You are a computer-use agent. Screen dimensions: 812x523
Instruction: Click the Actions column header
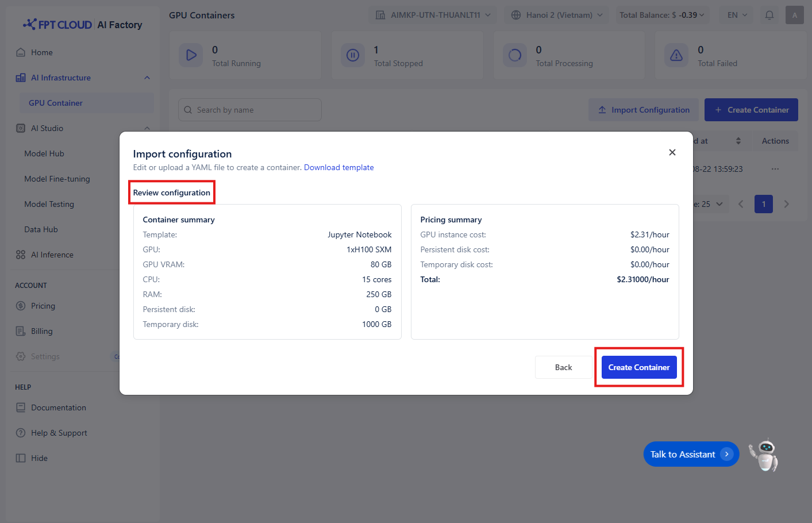click(x=775, y=141)
